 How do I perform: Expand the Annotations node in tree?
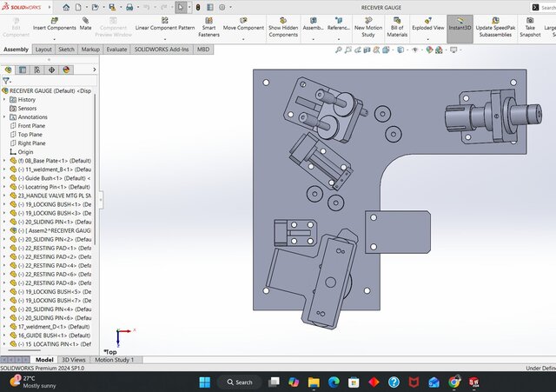tap(4, 117)
